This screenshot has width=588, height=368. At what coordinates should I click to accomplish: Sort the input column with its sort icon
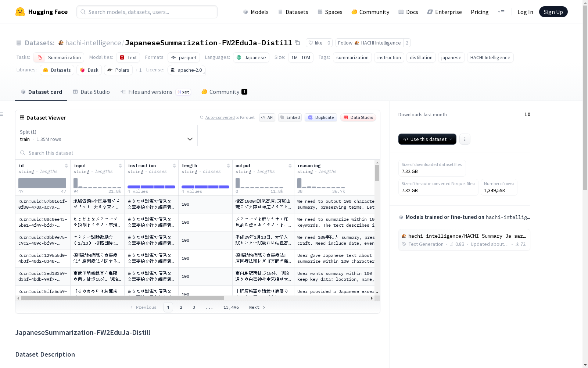tap(120, 166)
